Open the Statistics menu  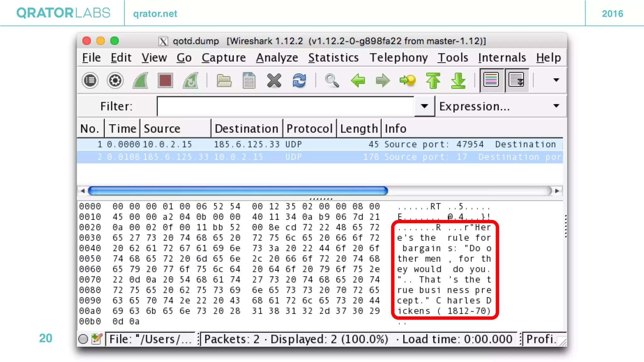333,58
